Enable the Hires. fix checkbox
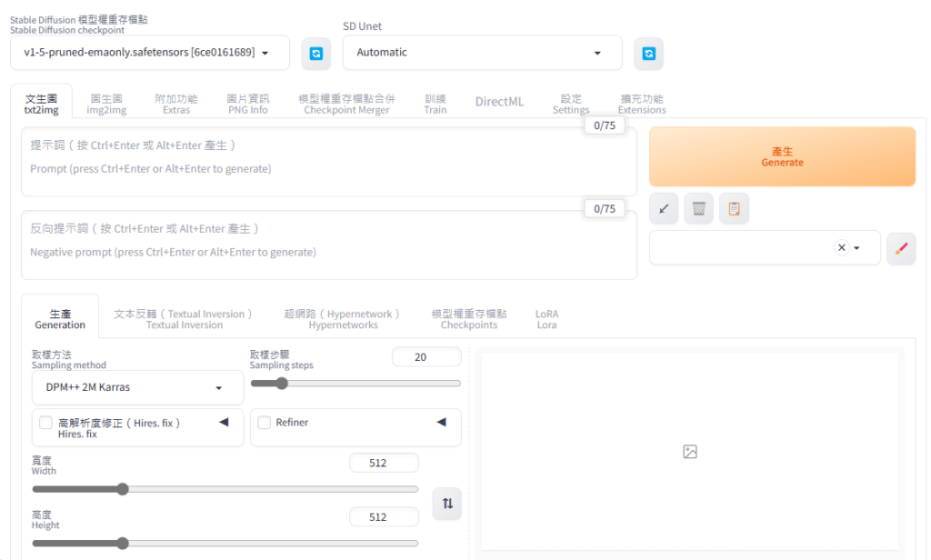Screen dimensions: 931x560 click(45, 423)
